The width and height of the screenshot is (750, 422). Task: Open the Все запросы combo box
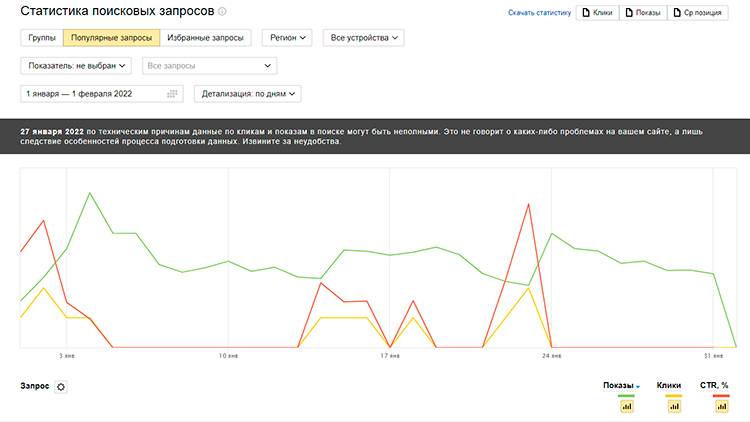(x=208, y=66)
